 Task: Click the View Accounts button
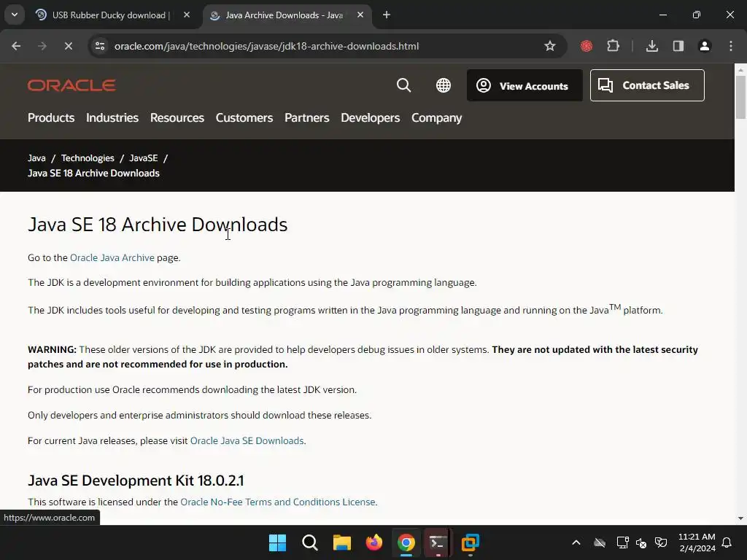click(x=525, y=85)
